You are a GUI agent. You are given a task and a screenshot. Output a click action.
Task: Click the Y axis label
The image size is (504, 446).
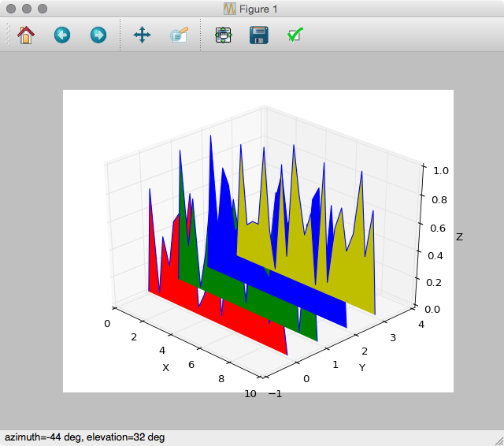(362, 367)
